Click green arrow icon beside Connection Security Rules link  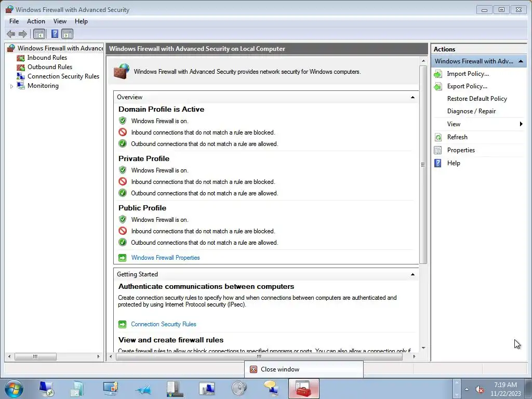(122, 324)
